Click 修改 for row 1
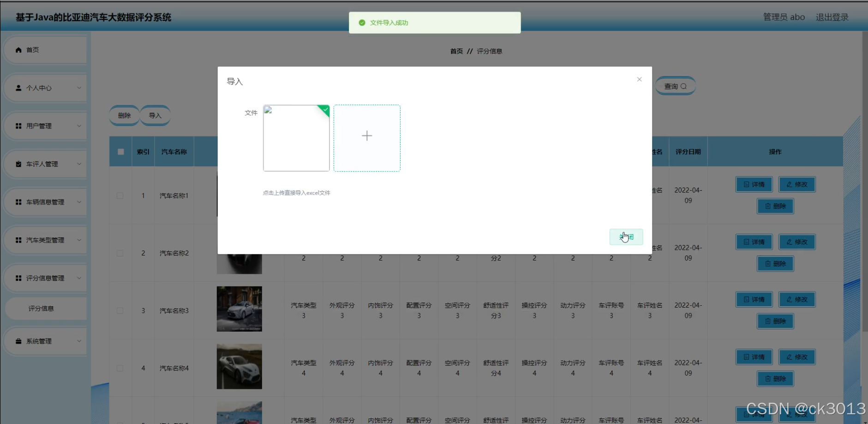868x424 pixels. coord(797,184)
